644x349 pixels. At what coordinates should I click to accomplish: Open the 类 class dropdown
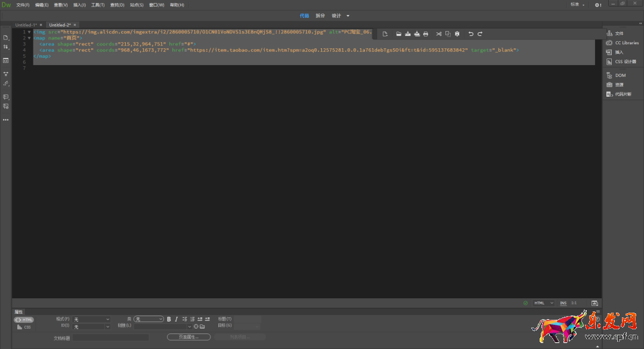click(148, 319)
